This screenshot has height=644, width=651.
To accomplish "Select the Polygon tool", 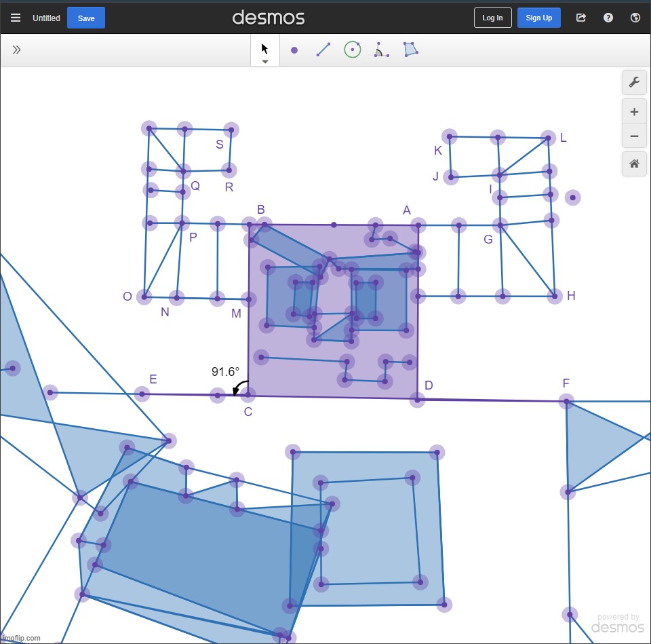I will (411, 50).
